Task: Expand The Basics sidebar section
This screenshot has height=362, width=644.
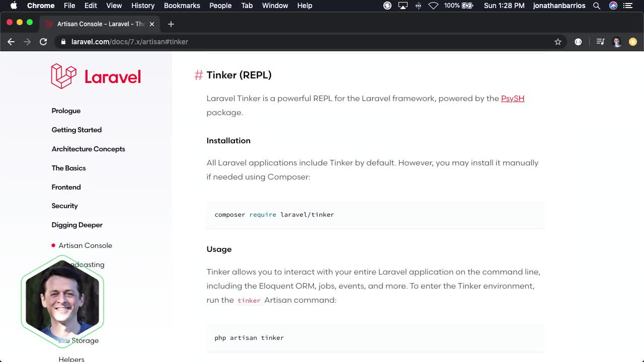Action: point(68,168)
